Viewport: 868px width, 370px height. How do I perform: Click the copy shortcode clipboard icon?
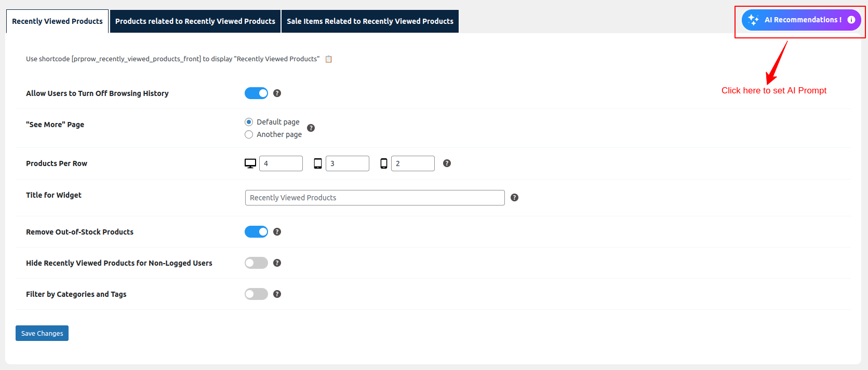[x=328, y=59]
